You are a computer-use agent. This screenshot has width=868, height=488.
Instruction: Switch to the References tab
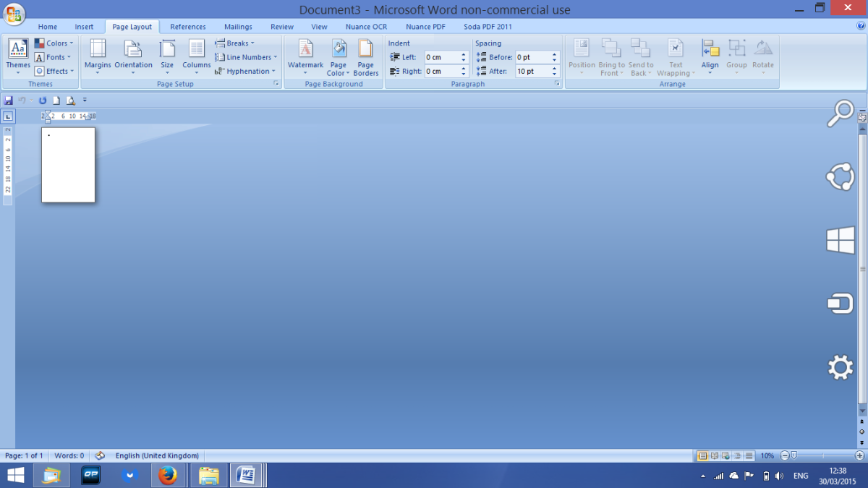tap(188, 27)
